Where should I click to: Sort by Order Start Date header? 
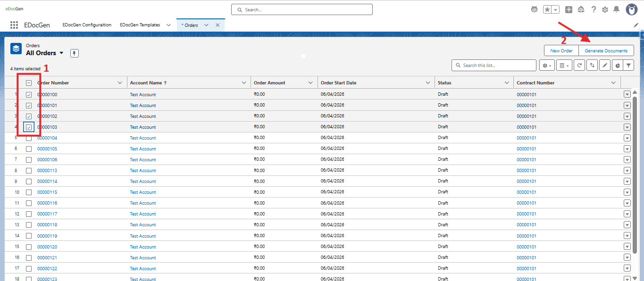click(339, 83)
